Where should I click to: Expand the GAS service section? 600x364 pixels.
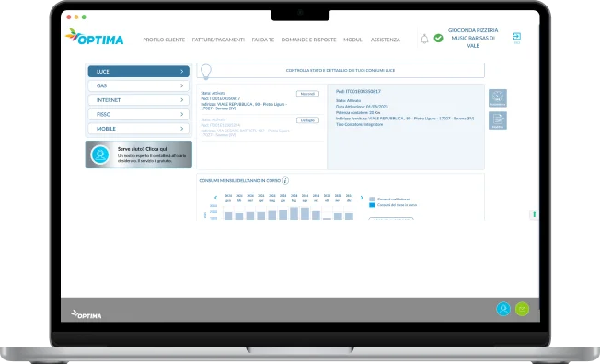pos(139,85)
